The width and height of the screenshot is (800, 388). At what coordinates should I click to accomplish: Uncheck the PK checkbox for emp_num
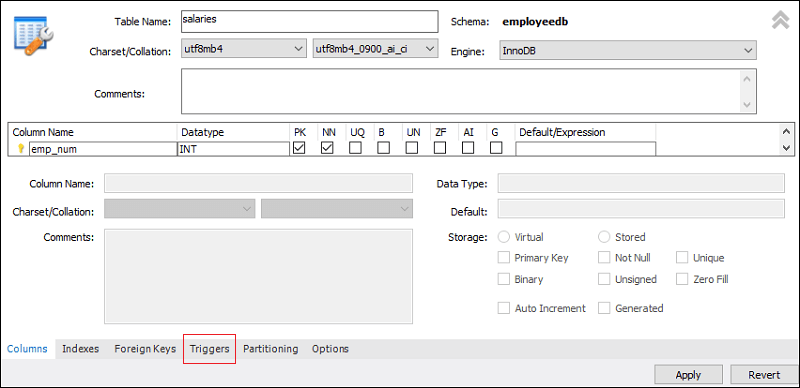[299, 148]
